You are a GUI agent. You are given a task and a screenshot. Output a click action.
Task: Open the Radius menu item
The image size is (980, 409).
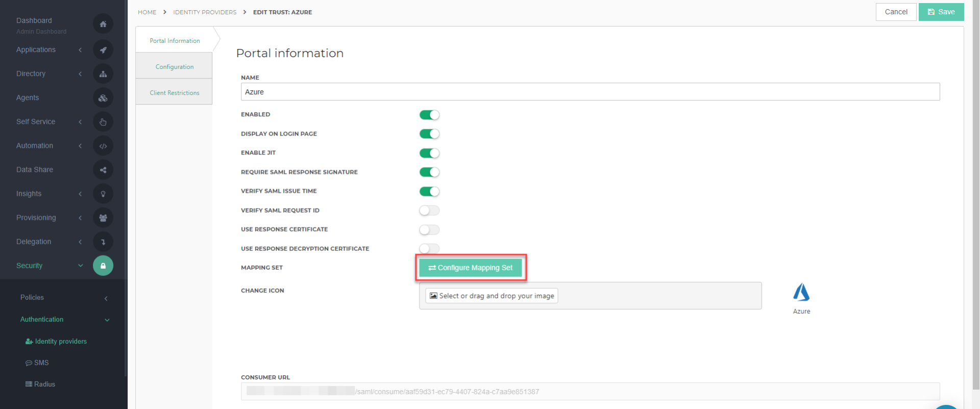coord(40,384)
